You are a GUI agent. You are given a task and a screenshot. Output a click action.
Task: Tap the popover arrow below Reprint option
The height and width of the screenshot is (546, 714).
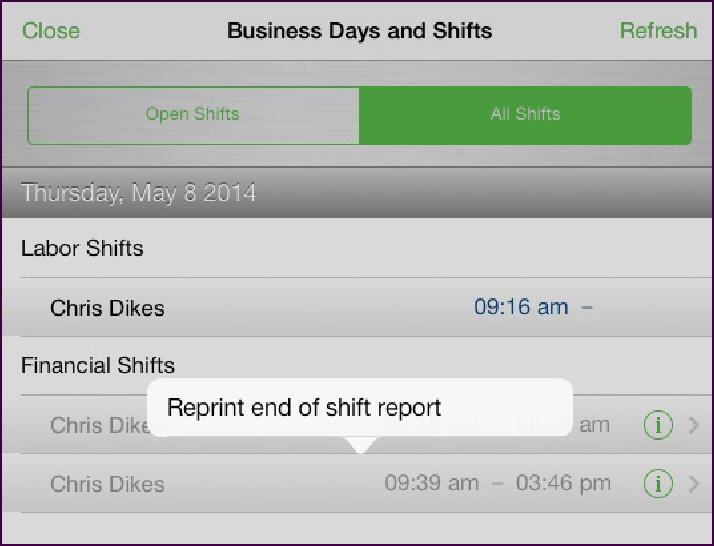tap(360, 445)
